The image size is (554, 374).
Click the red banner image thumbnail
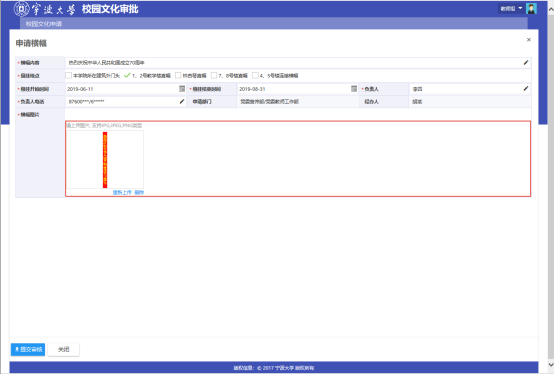(x=105, y=160)
